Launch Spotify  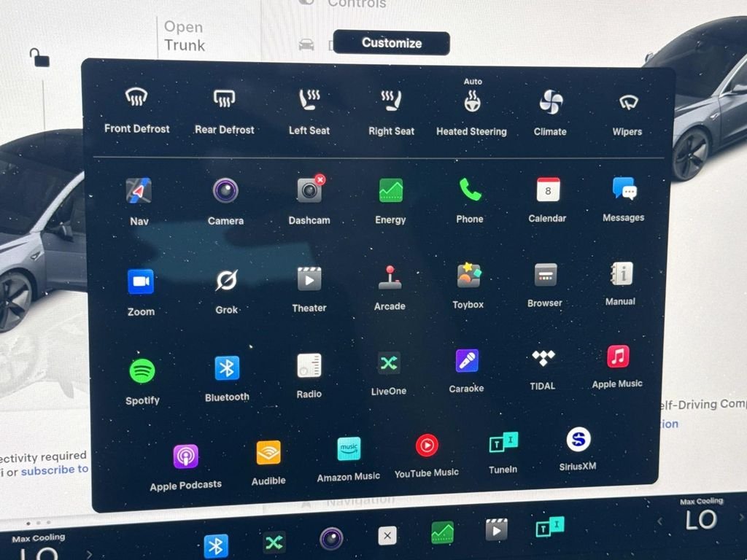[x=142, y=381]
